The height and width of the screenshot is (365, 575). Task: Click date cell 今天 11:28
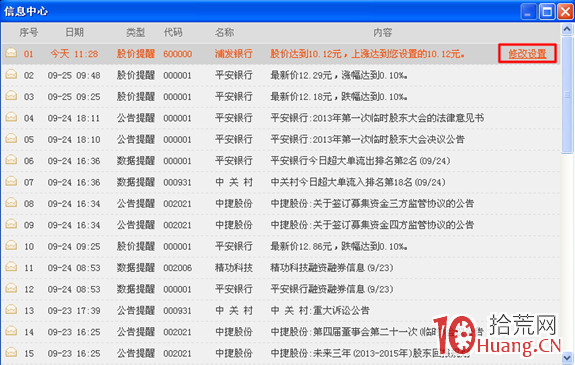pyautogui.click(x=74, y=54)
